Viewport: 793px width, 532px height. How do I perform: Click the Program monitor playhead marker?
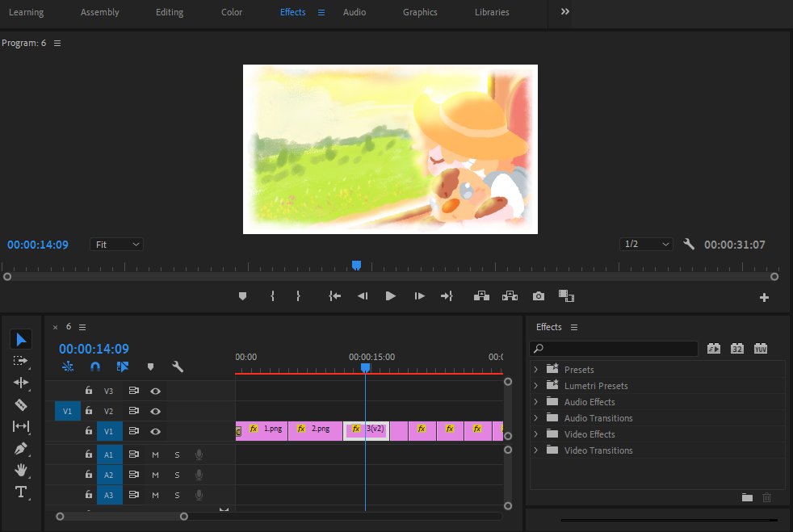pos(357,266)
